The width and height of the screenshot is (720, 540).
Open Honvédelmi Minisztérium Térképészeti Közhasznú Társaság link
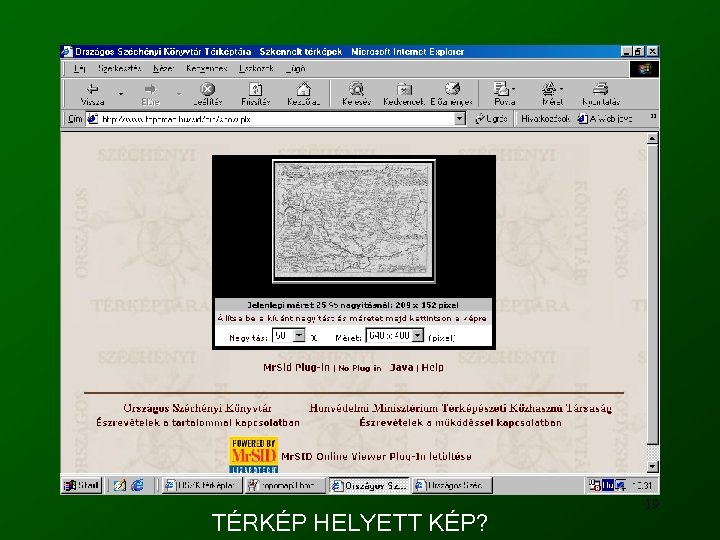460,408
